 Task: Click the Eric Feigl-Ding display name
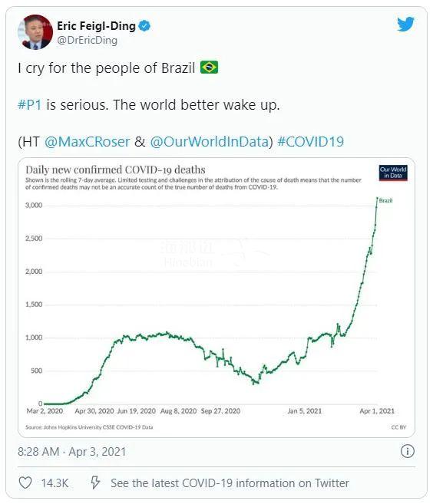tap(96, 26)
